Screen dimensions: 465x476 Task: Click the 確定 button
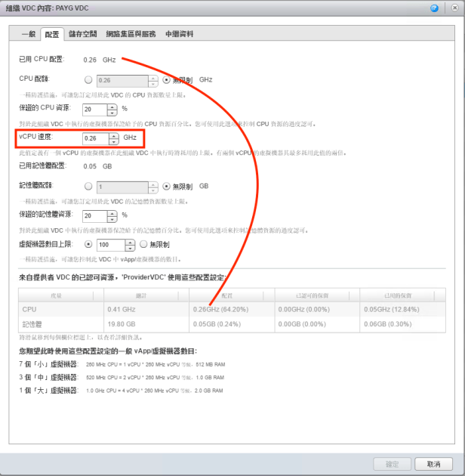tap(392, 464)
